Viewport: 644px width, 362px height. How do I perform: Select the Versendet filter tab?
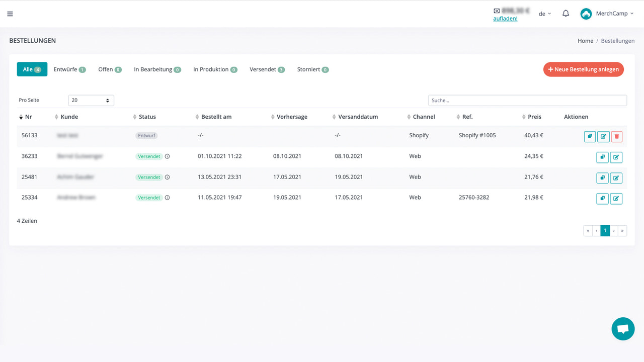tap(267, 69)
